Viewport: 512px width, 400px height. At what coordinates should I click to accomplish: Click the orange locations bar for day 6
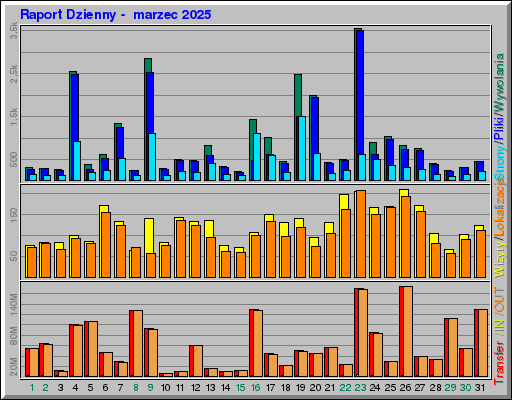click(x=106, y=245)
